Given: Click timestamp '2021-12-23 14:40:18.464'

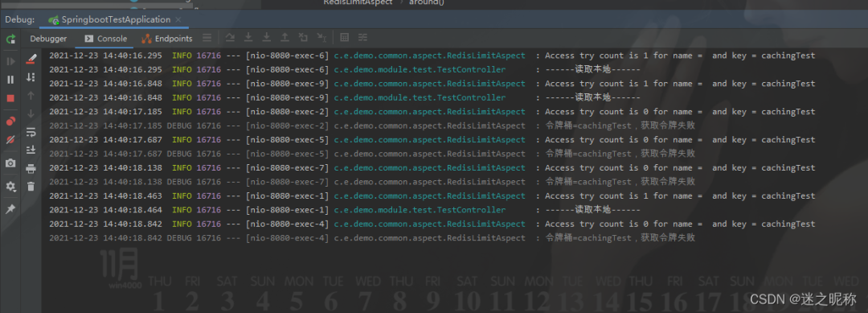Looking at the screenshot, I should 106,210.
